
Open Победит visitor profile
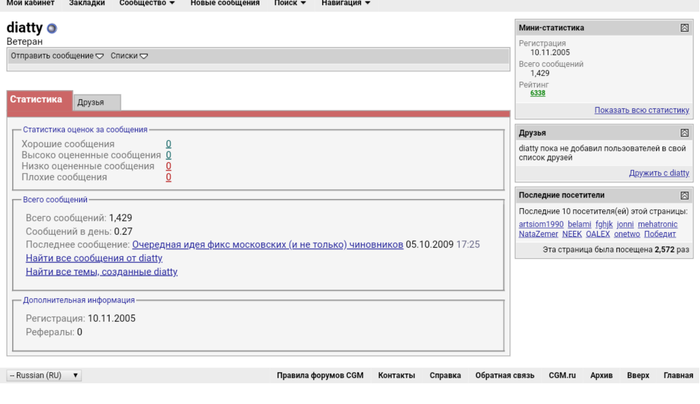[659, 234]
